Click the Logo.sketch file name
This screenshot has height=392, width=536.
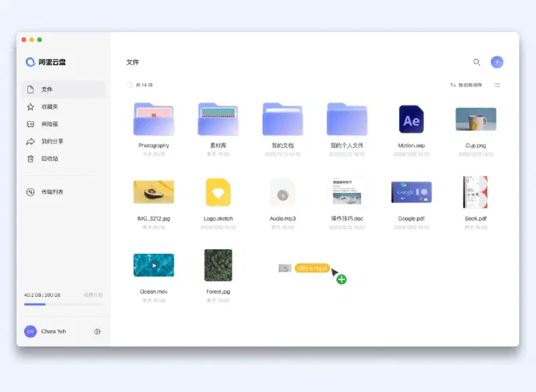[218, 218]
